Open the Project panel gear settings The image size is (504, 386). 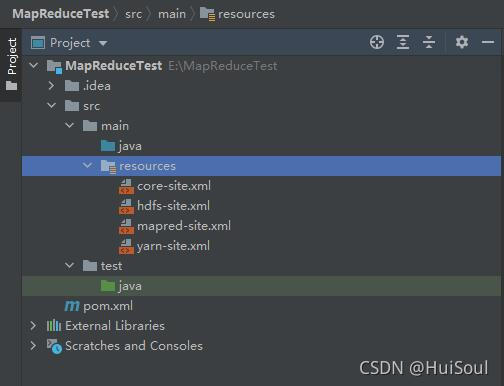click(x=462, y=42)
